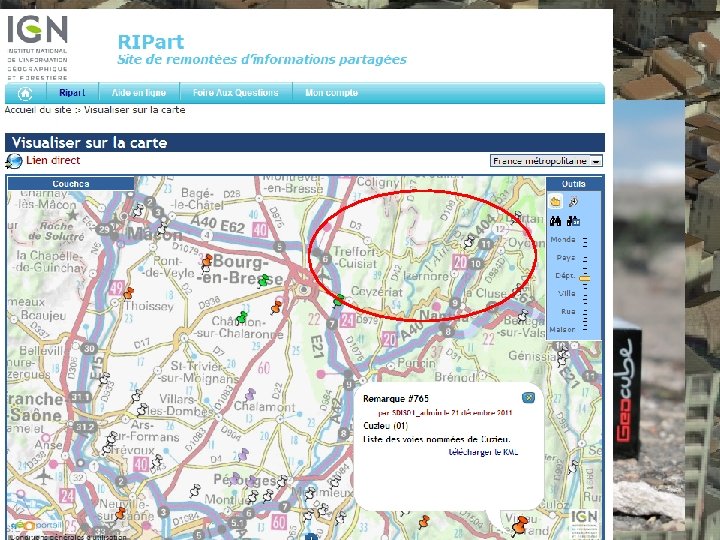The height and width of the screenshot is (540, 720).
Task: Select the white pin above Mâcon label
Action: [138, 210]
